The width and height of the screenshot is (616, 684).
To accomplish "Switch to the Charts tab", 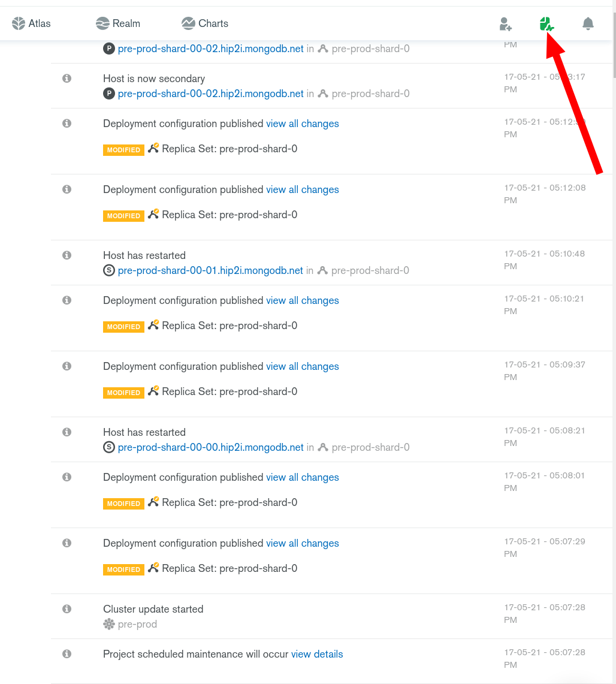I will [205, 23].
